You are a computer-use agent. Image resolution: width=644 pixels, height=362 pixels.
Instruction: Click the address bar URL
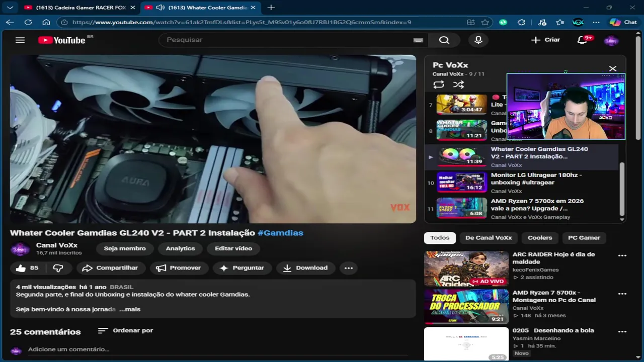tap(242, 22)
